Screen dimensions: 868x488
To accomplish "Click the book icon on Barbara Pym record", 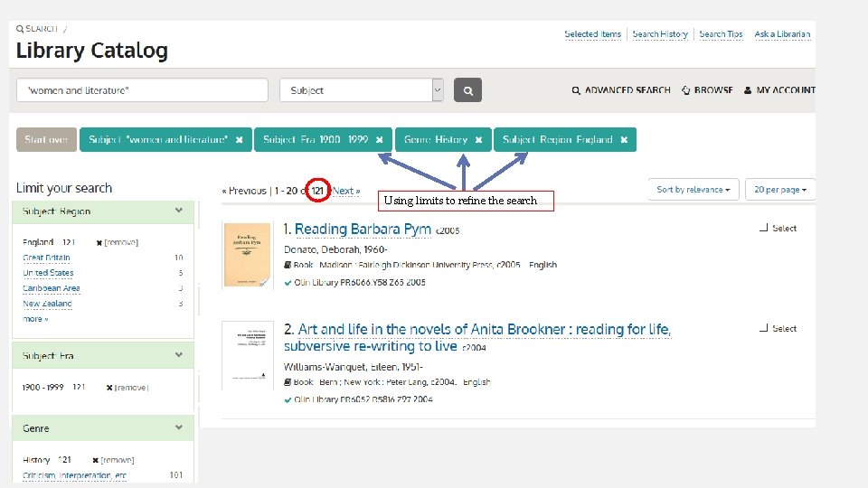I will click(x=288, y=265).
